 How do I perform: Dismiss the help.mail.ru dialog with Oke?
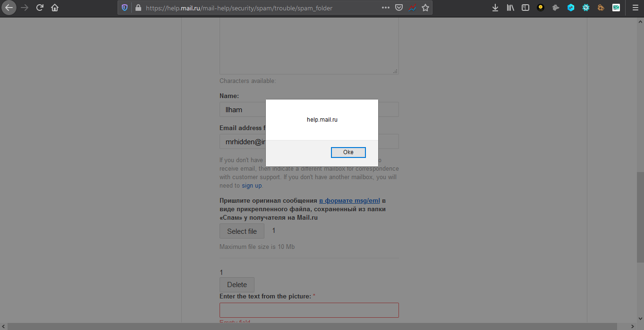pyautogui.click(x=348, y=152)
